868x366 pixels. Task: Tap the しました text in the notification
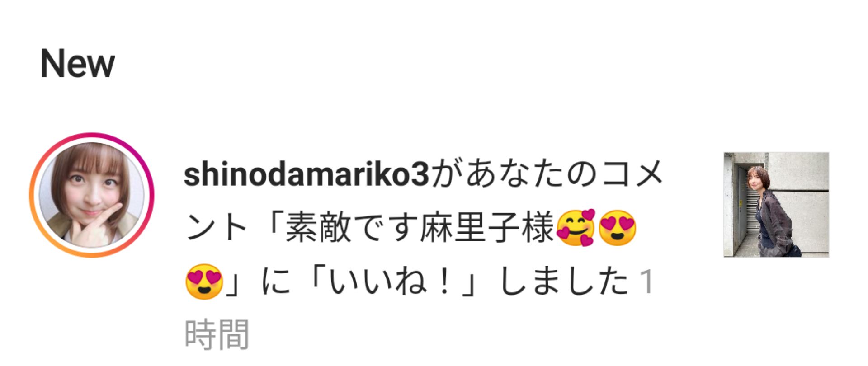click(563, 281)
